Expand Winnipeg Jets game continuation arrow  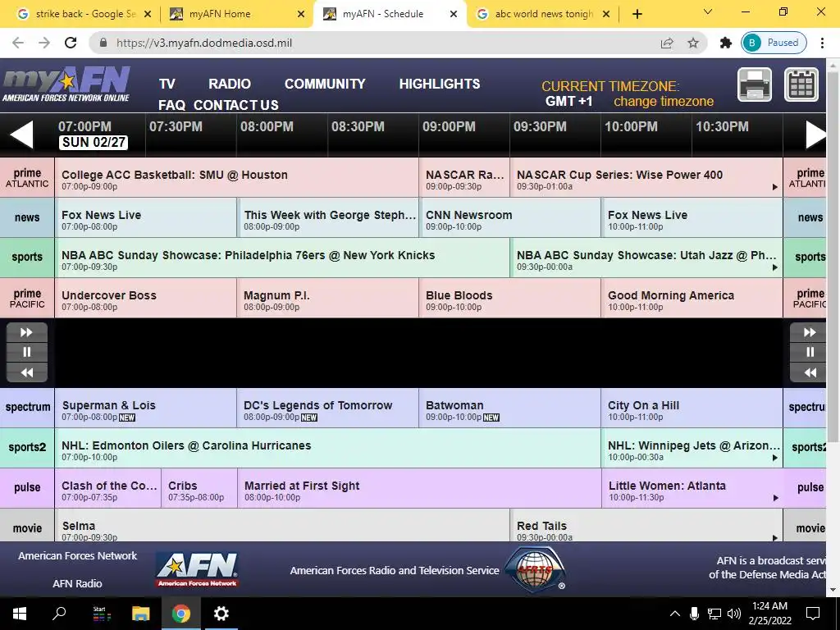774,458
